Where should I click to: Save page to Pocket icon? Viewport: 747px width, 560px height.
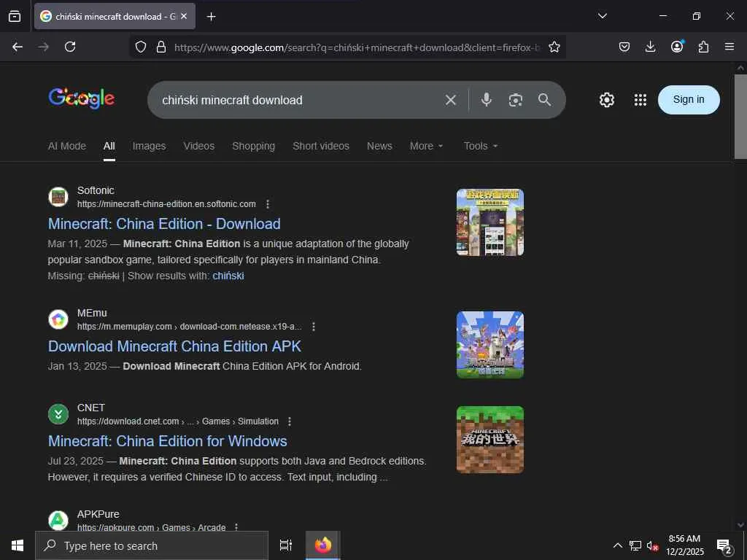624,47
